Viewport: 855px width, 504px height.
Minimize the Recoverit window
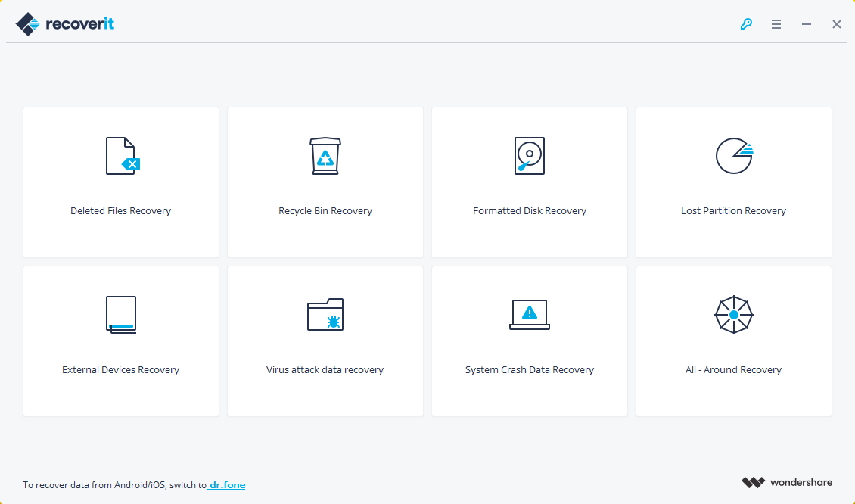pos(806,23)
